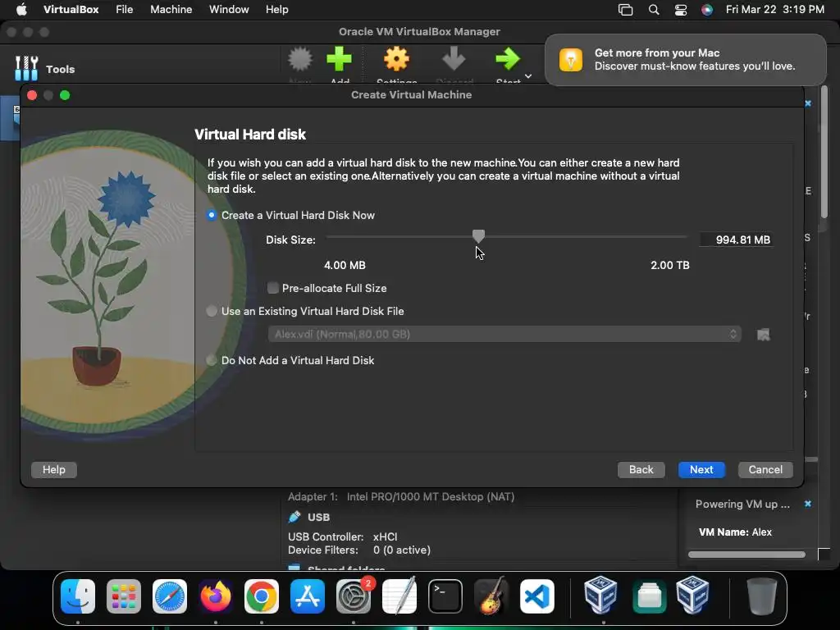Open the Tools icon in VirtualBox sidebar
840x630 pixels.
(x=26, y=69)
